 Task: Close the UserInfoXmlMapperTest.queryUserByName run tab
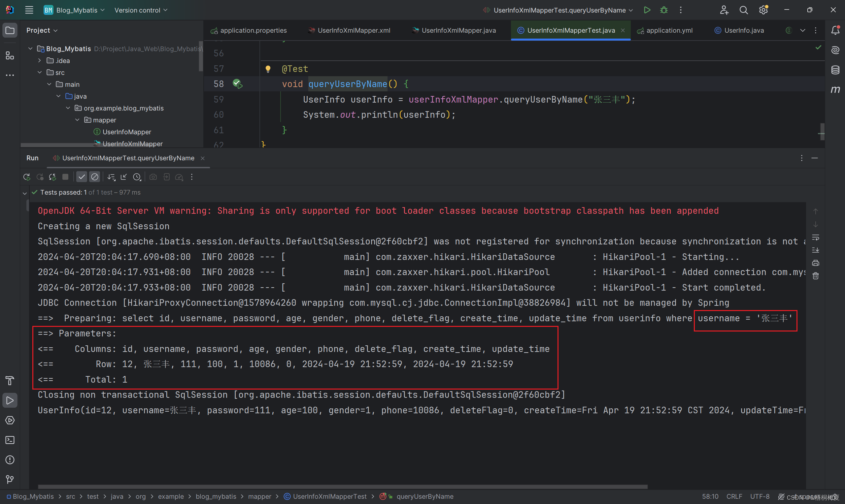(x=203, y=158)
